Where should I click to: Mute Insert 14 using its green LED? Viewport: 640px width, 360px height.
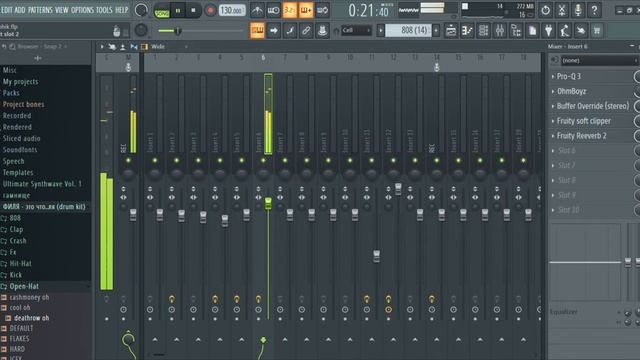tap(437, 160)
